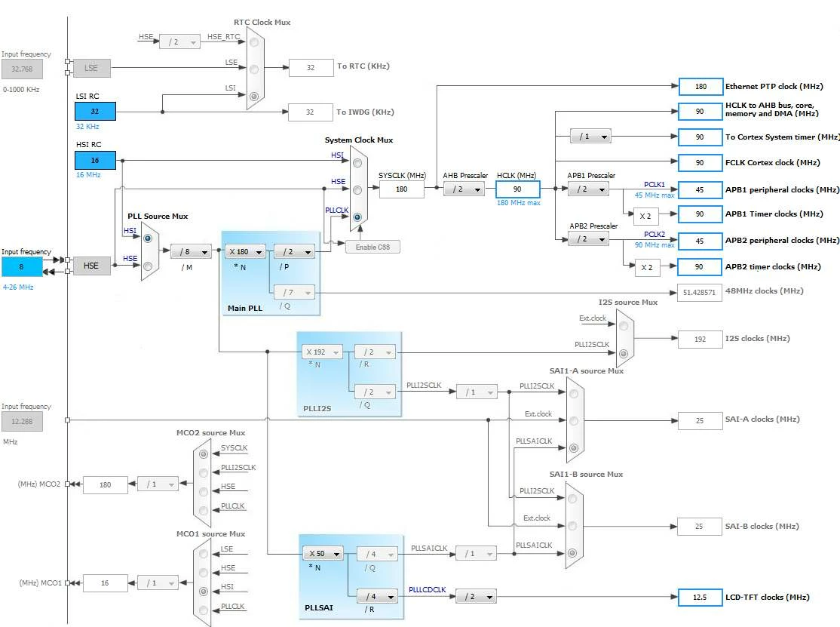Open the Cortex System timer /1 divider

tap(590, 137)
